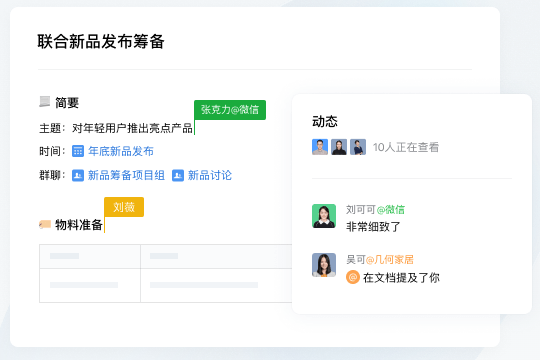The image size is (540, 360).
Task: Click the yellow 刘薇 cursor label
Action: pyautogui.click(x=124, y=207)
